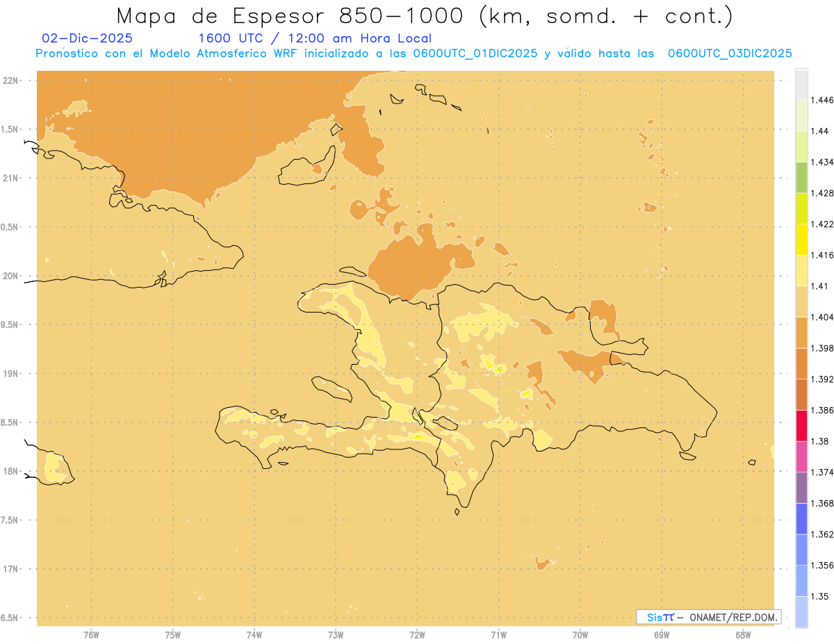Click the light gray colorbar segment above 1.446
This screenshot has height=644, width=834.
(801, 84)
